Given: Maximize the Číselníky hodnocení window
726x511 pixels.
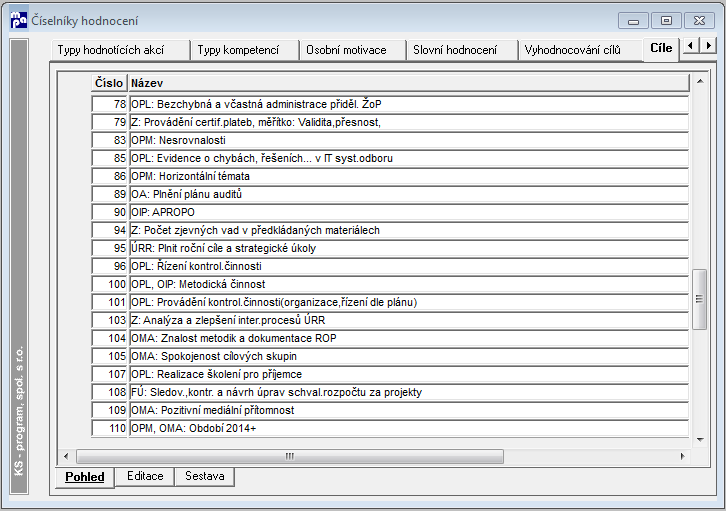Looking at the screenshot, I should coord(666,21).
